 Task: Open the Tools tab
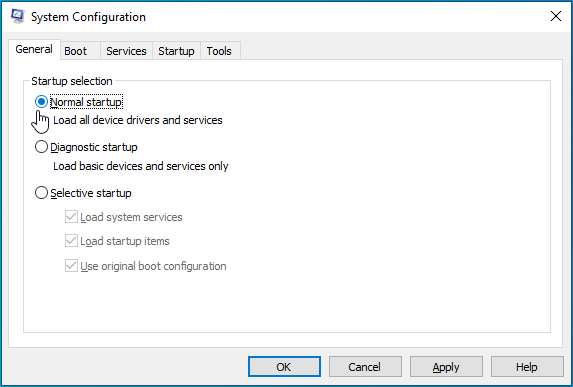pos(219,51)
